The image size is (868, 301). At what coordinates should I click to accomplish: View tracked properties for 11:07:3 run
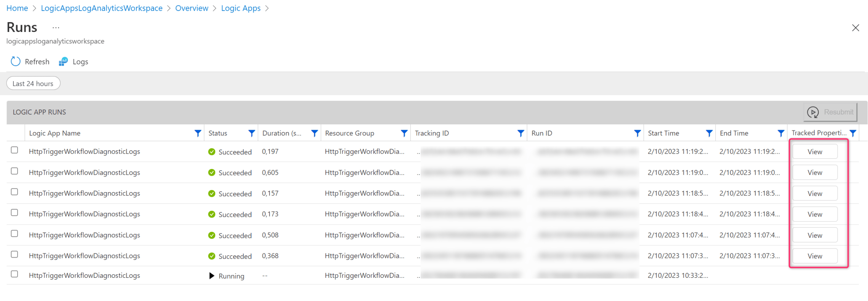tap(815, 256)
